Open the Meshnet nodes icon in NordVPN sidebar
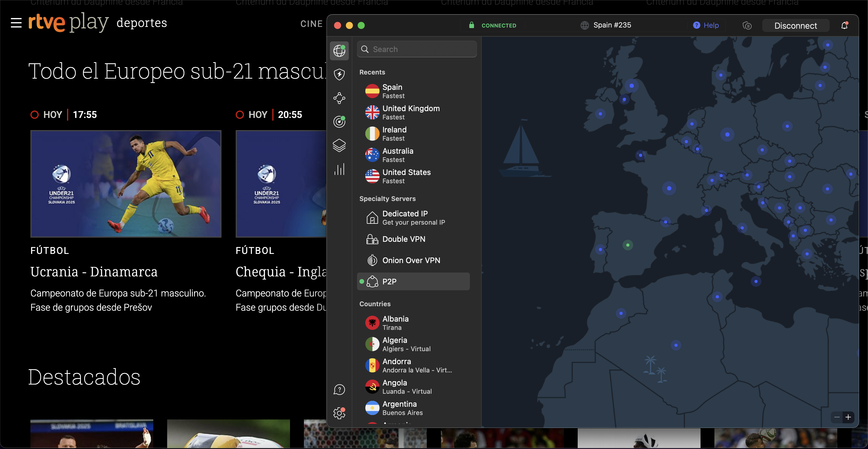This screenshot has width=868, height=449. (339, 98)
